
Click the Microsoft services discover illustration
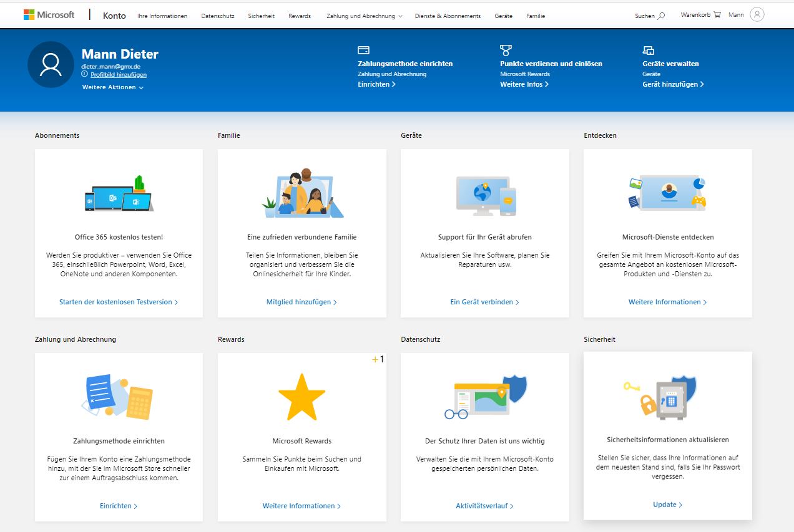tap(667, 193)
